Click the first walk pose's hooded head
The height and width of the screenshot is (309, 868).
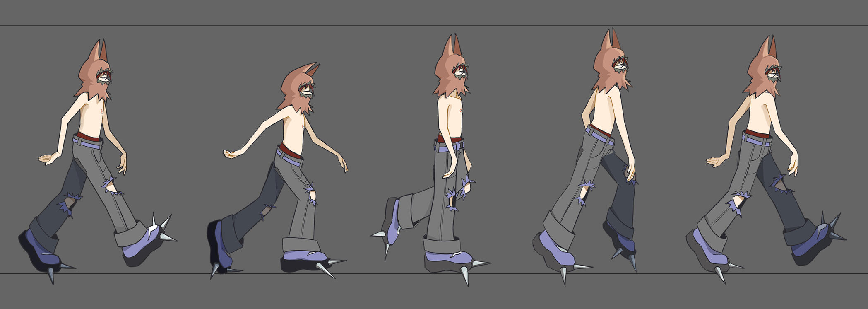coord(94,75)
